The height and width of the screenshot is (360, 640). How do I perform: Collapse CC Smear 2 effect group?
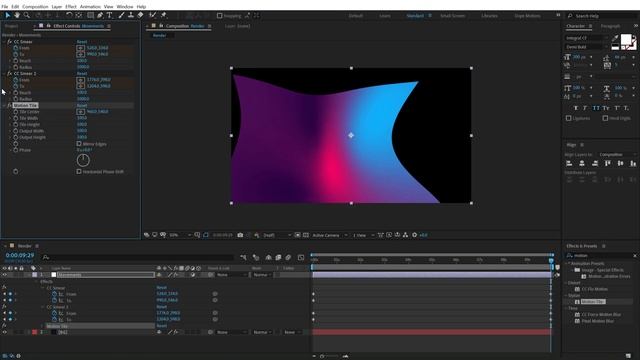pyautogui.click(x=4, y=73)
